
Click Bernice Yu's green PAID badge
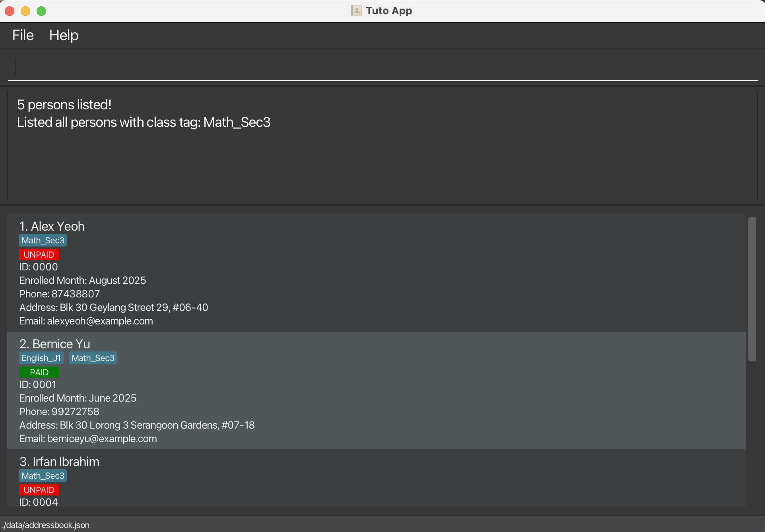click(x=39, y=372)
